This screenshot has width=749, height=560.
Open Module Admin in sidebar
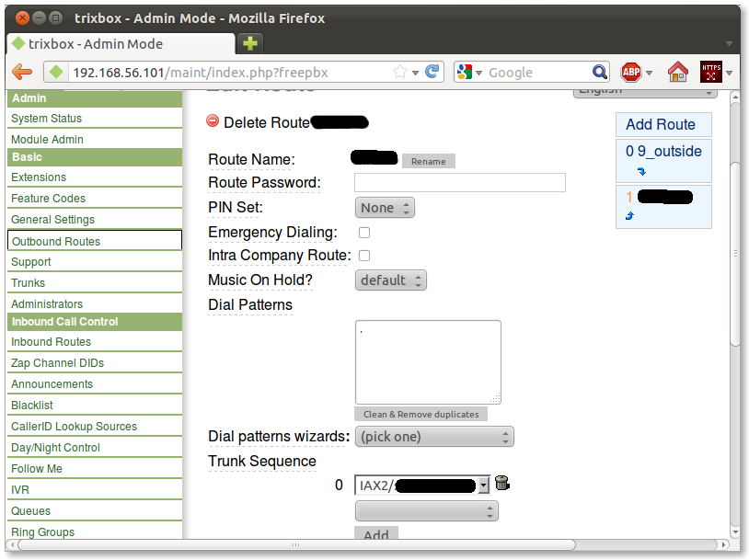[47, 140]
